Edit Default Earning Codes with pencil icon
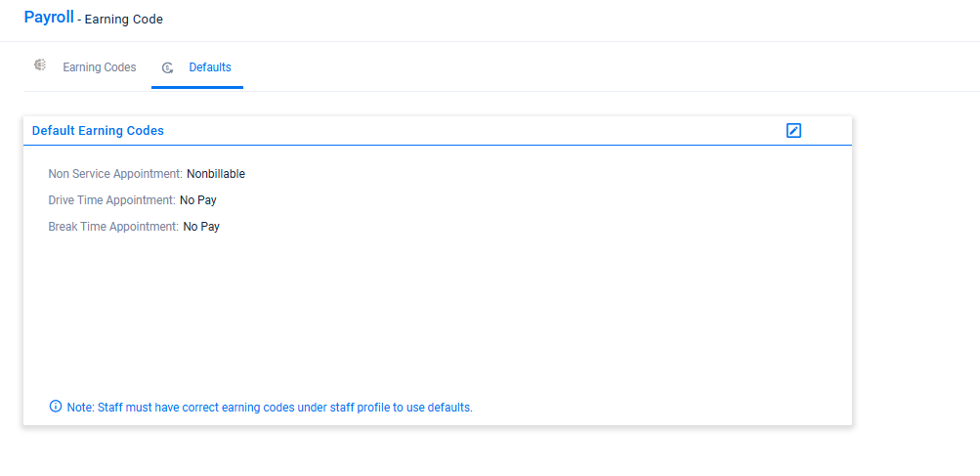The width and height of the screenshot is (980, 476). [793, 130]
